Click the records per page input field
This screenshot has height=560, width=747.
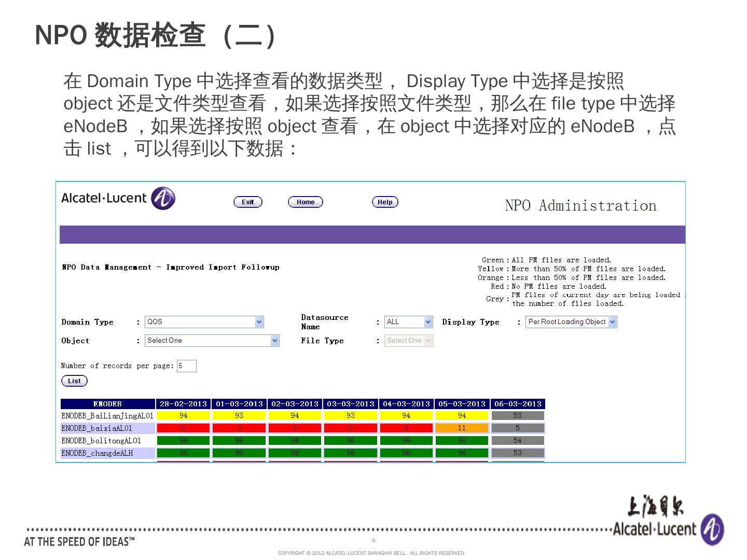tap(186, 366)
